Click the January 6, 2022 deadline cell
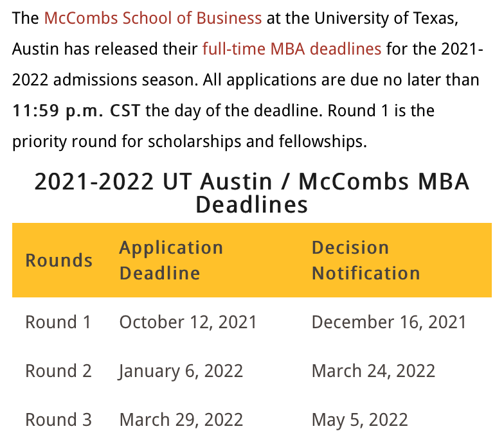 180,371
